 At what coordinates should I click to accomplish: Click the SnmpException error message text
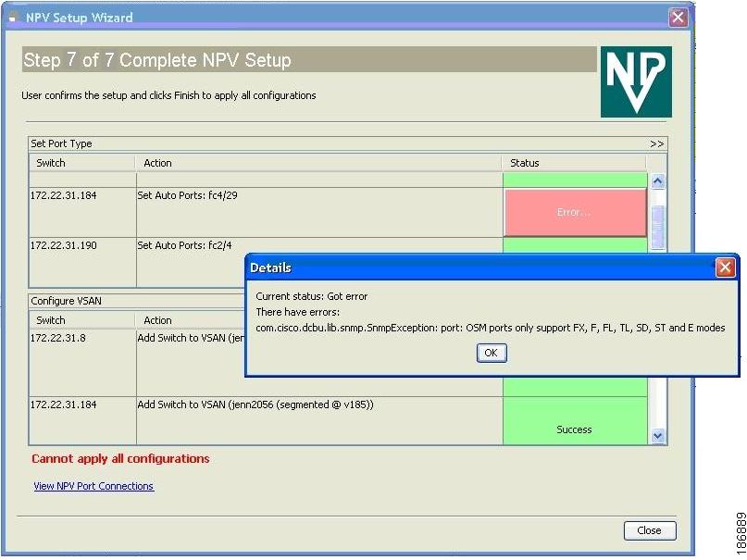coord(491,328)
